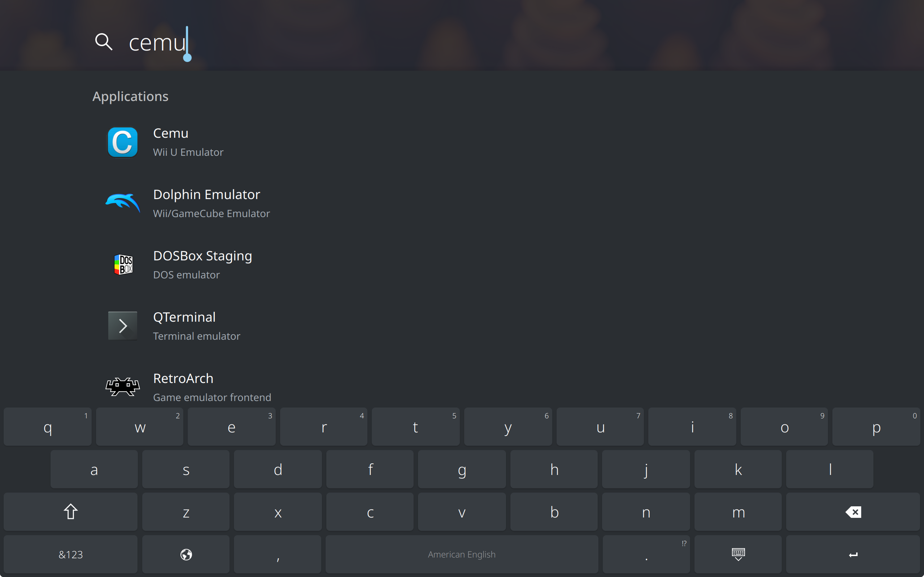The height and width of the screenshot is (577, 924).
Task: Tap the enter key on keyboard
Action: pyautogui.click(x=853, y=554)
